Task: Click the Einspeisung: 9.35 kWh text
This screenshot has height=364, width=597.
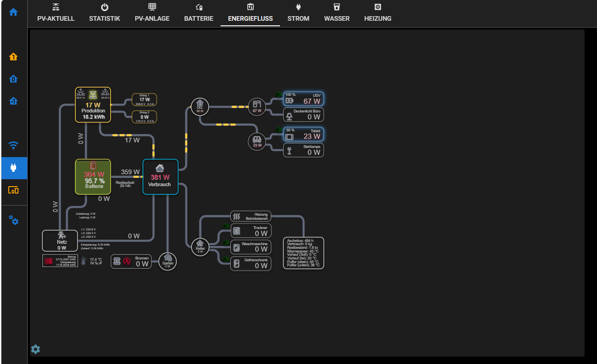Action: [x=96, y=245]
